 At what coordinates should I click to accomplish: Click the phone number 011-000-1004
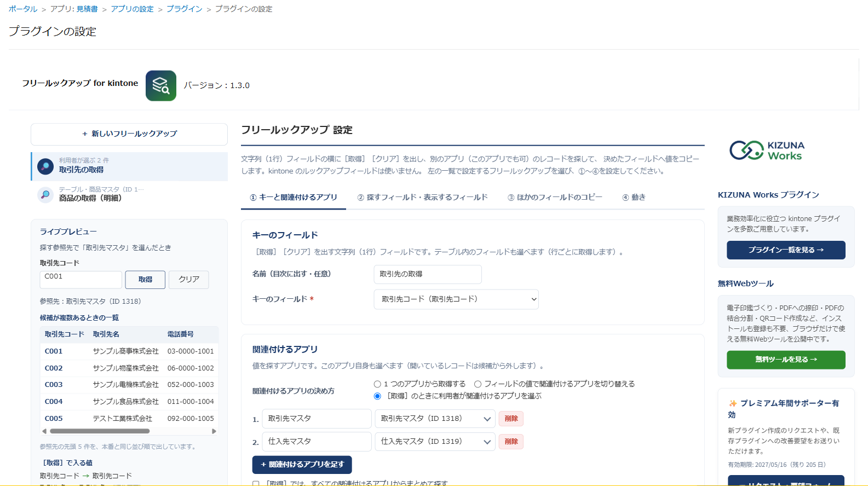coord(191,402)
